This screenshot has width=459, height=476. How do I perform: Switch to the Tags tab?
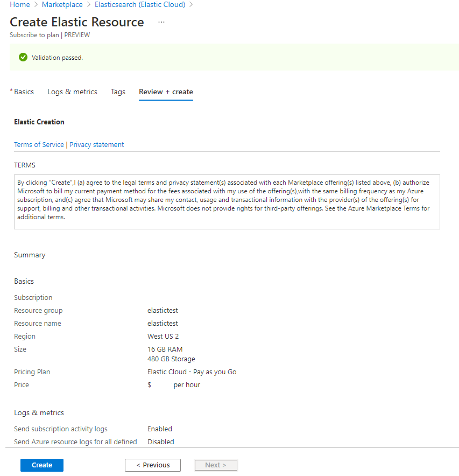[x=118, y=92]
